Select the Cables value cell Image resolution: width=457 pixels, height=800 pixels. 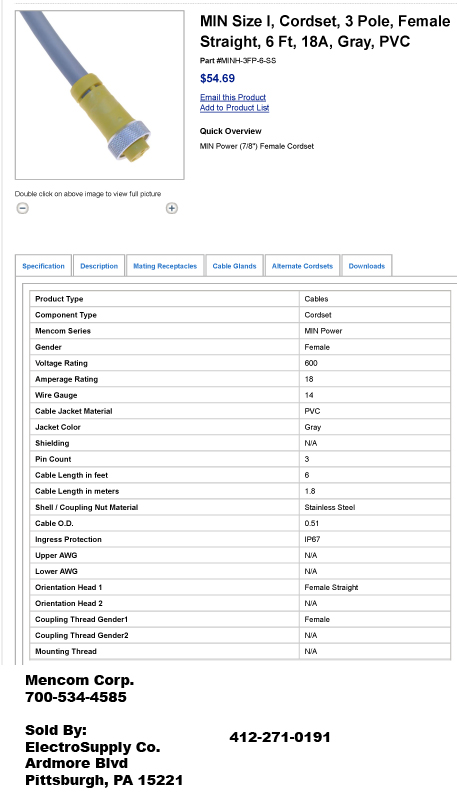(375, 299)
